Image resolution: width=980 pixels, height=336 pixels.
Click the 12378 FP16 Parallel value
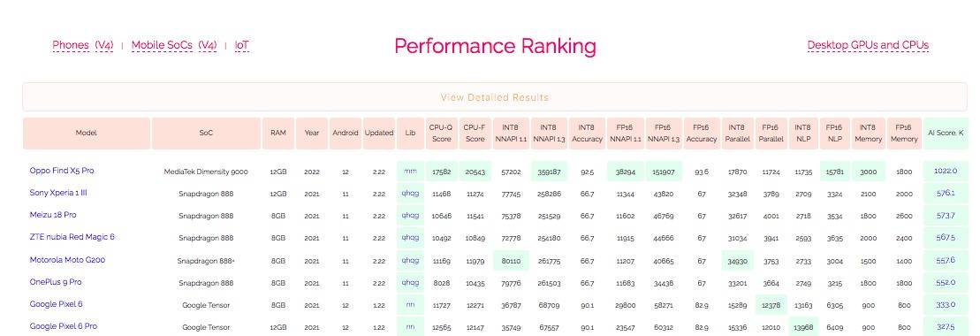click(x=771, y=305)
